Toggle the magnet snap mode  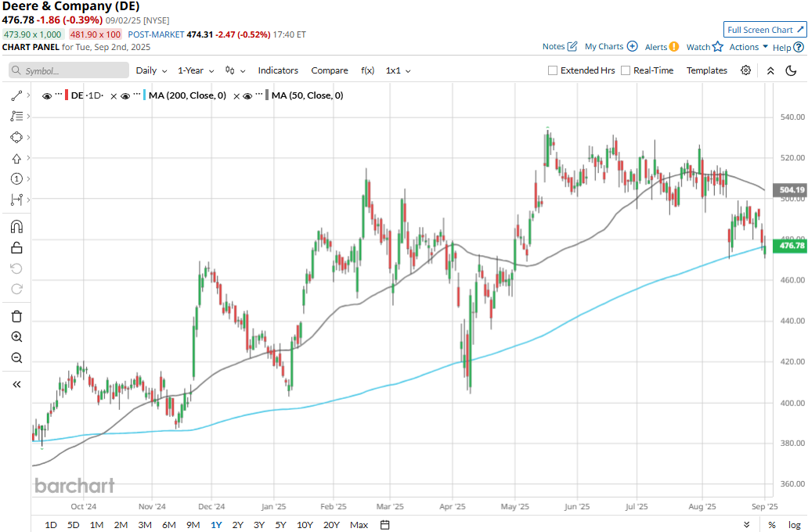pyautogui.click(x=16, y=227)
